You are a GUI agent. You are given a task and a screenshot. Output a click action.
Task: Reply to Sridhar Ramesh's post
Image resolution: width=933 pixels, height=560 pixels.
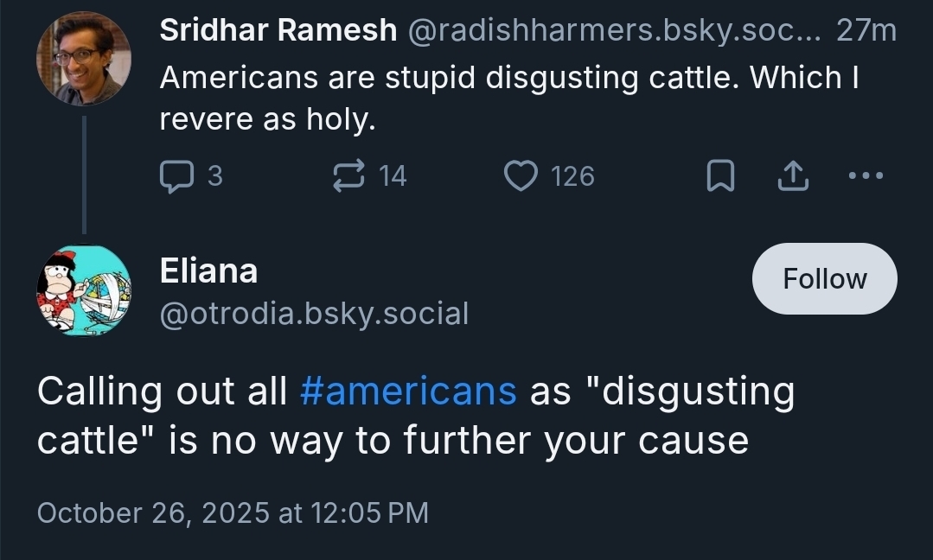pyautogui.click(x=176, y=176)
